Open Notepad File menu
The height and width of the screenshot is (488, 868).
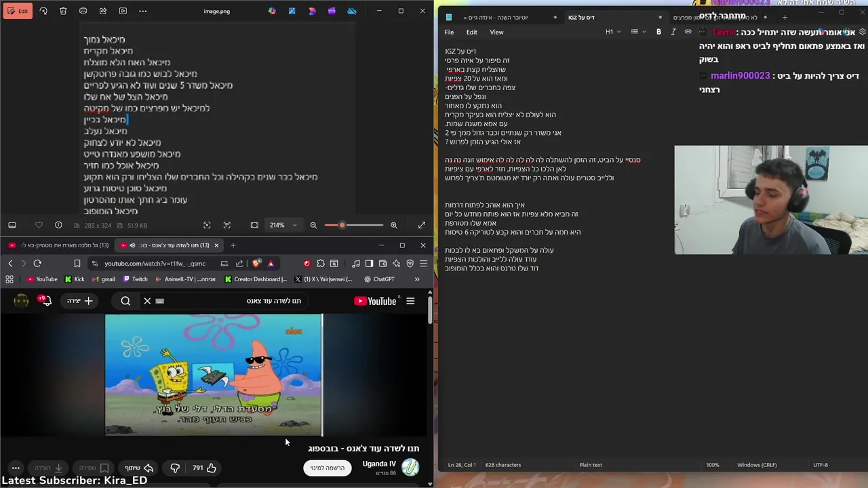(449, 32)
